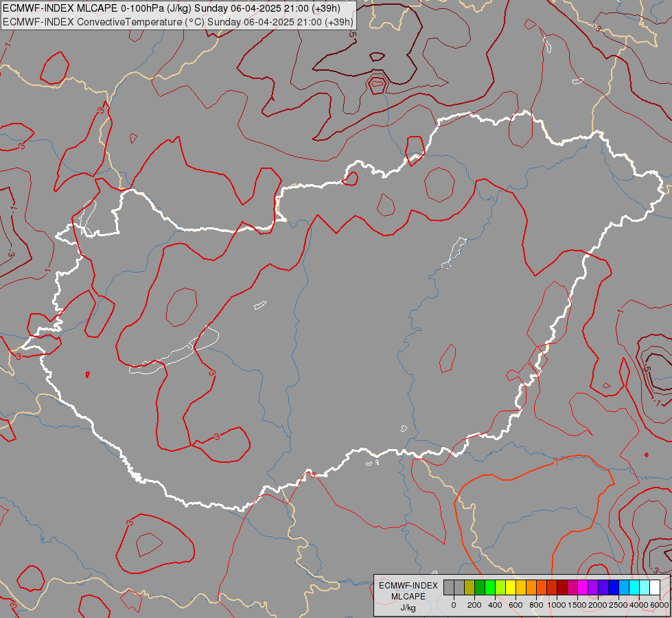Click the 'J/kg' unit text in legend
Viewport: 672px width, 618px height.
pos(408,608)
